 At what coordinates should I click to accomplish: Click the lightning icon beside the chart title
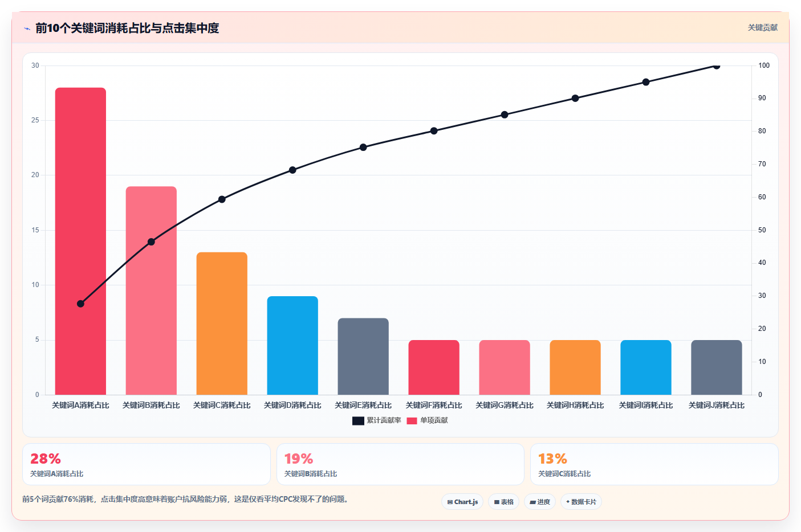(x=27, y=28)
